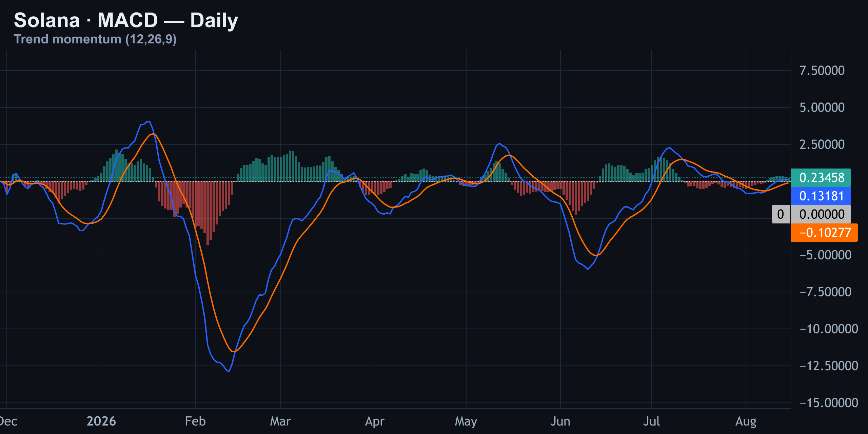
Task: Click the 'Jul' x-axis label
Action: coord(651,421)
